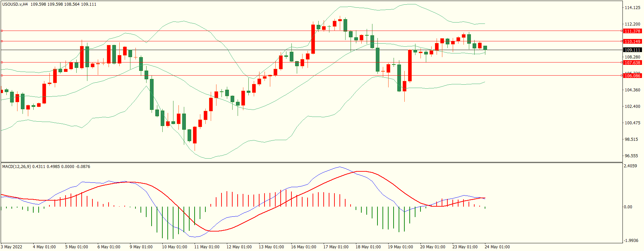Click the USOUSD.v,H4 chart title text

pos(15,4)
